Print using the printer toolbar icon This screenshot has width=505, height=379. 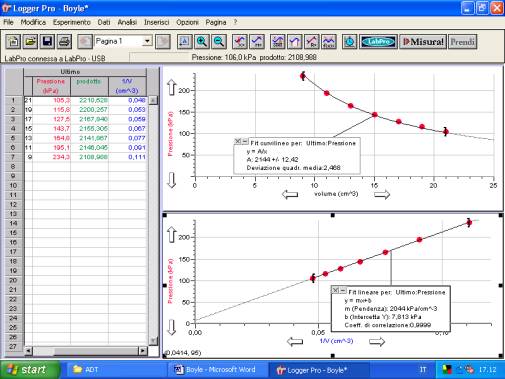point(64,42)
